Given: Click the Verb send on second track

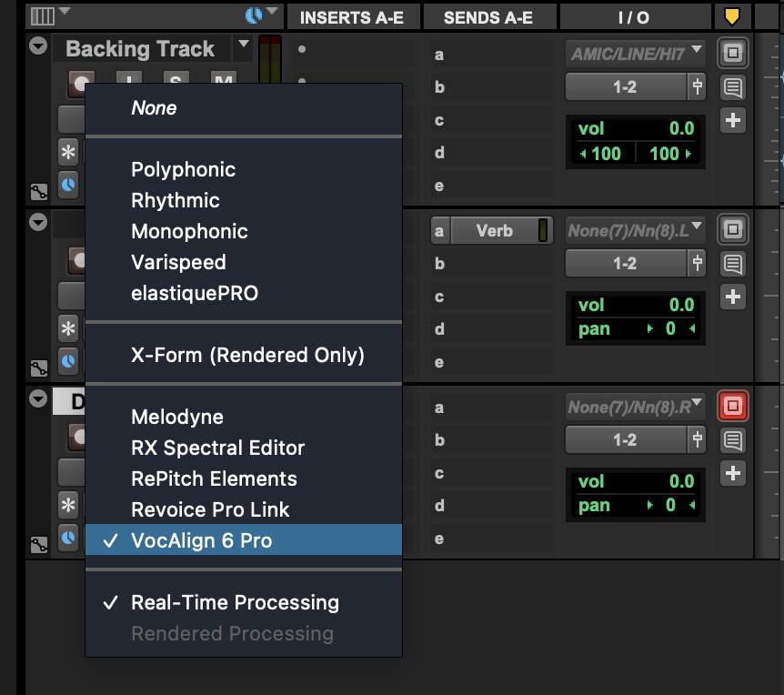Looking at the screenshot, I should coord(493,231).
